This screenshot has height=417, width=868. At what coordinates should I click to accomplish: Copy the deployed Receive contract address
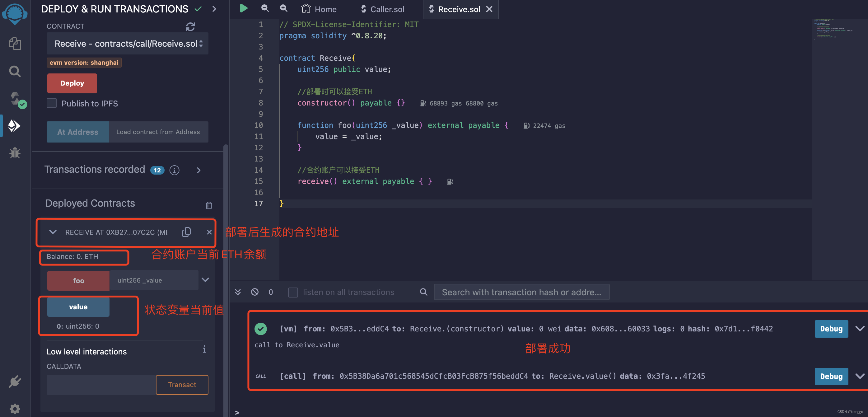[x=187, y=232]
